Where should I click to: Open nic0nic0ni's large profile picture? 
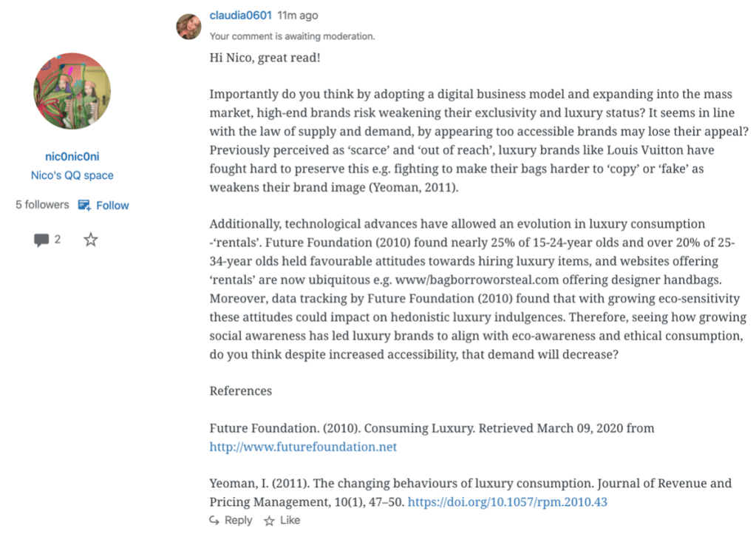(72, 91)
